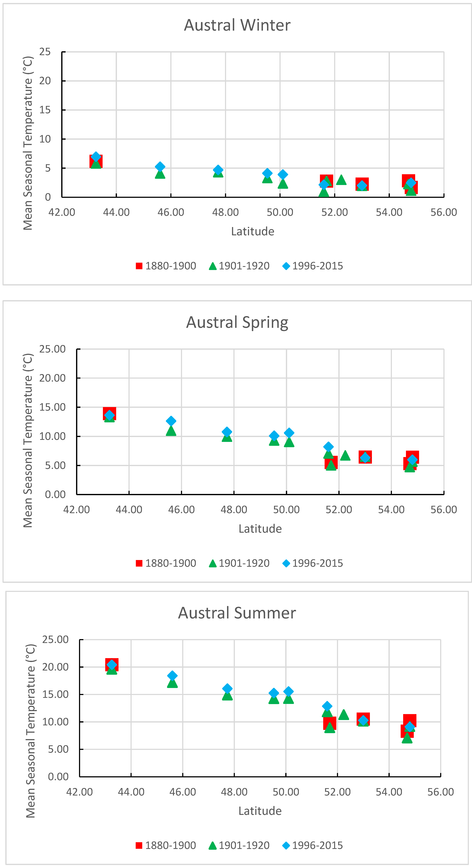Click the Latitude axis title under Austral Winter

252,231
